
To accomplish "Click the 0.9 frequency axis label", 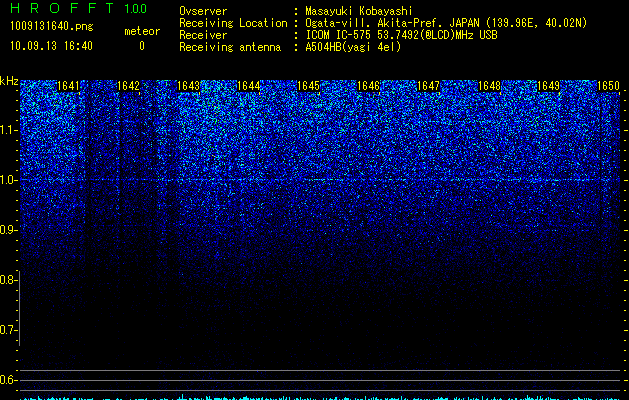I will [8, 230].
